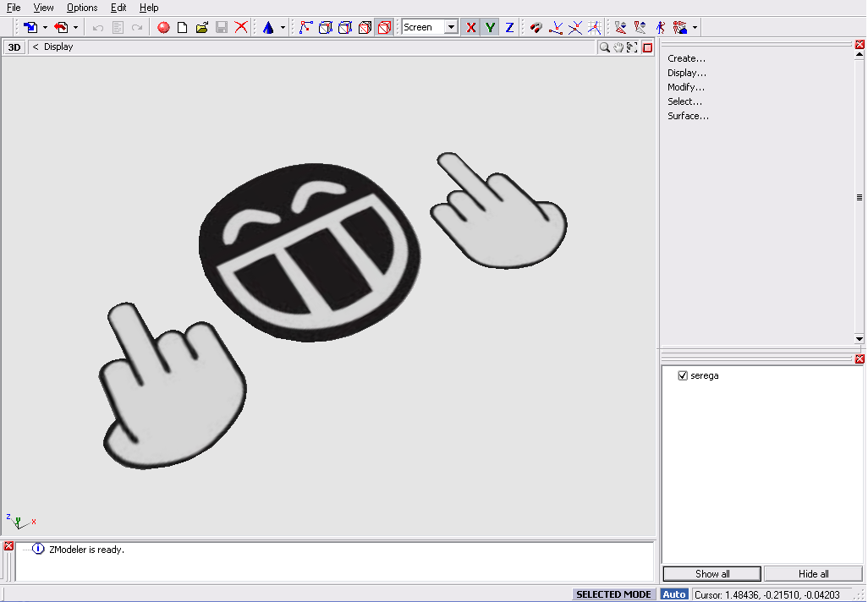
Task: Toggle visibility checkbox of serega object
Action: [x=683, y=375]
